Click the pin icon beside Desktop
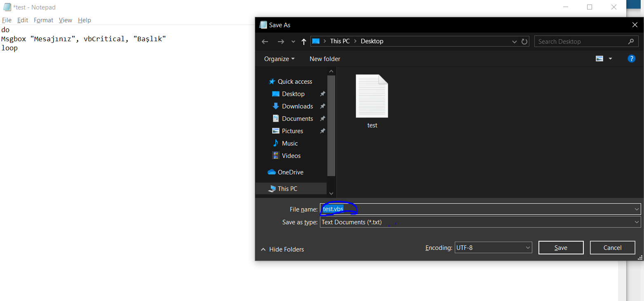Image resolution: width=644 pixels, height=301 pixels. click(x=322, y=94)
